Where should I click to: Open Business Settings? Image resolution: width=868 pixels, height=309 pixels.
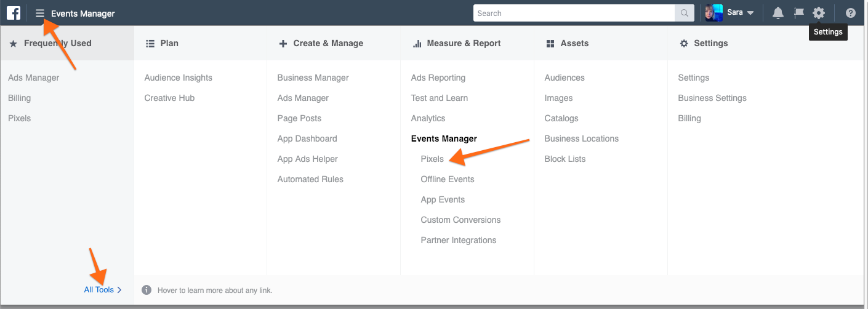pos(712,98)
